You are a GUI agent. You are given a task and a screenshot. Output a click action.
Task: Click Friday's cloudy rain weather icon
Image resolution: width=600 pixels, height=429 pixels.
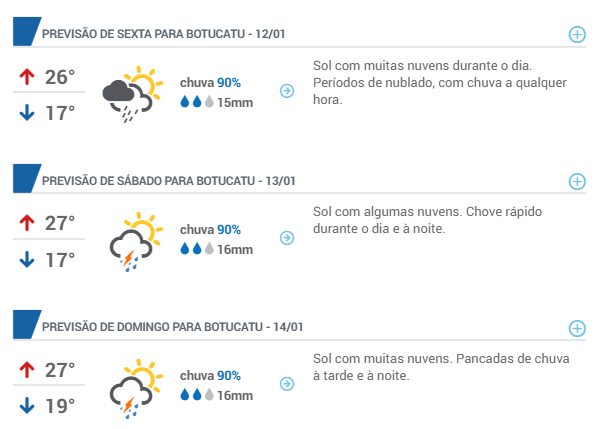[x=133, y=94]
